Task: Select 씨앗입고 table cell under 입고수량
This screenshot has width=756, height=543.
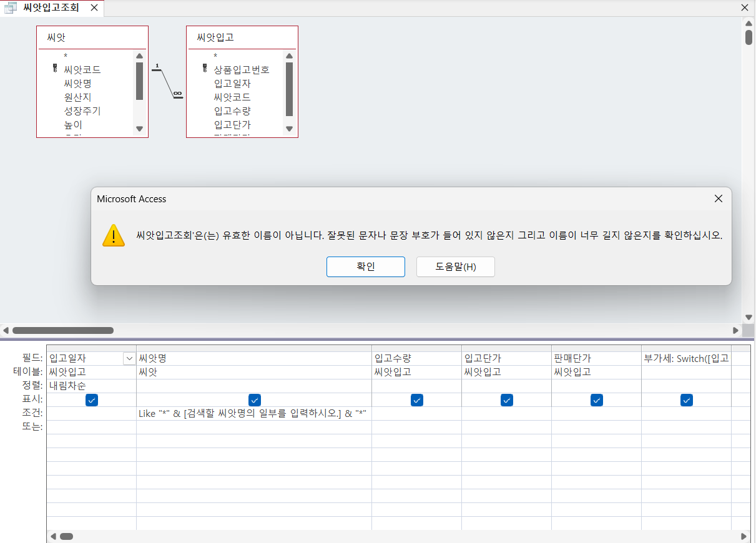Action: click(416, 372)
